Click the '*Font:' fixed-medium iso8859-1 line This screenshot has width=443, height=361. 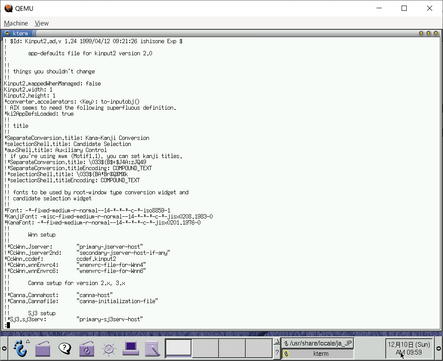[87, 211]
